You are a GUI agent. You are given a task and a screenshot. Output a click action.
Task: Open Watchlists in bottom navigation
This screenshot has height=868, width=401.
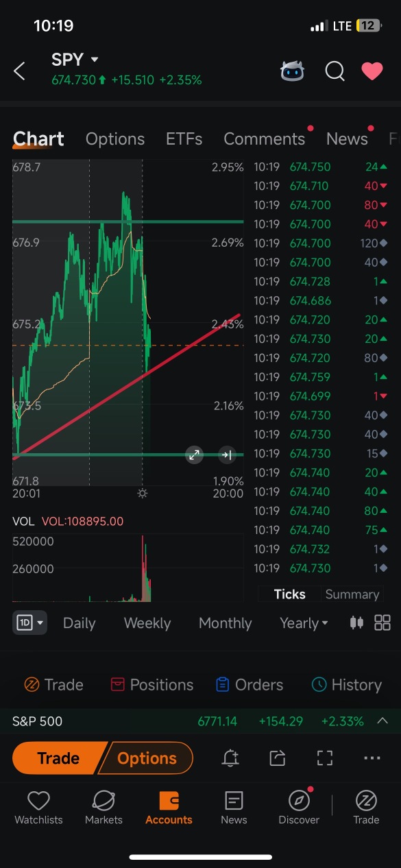(38, 808)
